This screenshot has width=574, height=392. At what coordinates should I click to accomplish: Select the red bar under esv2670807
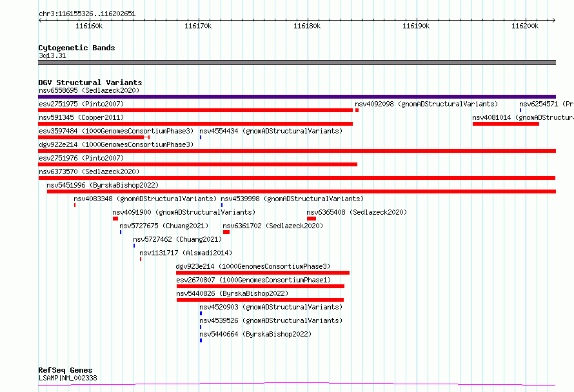click(x=261, y=286)
